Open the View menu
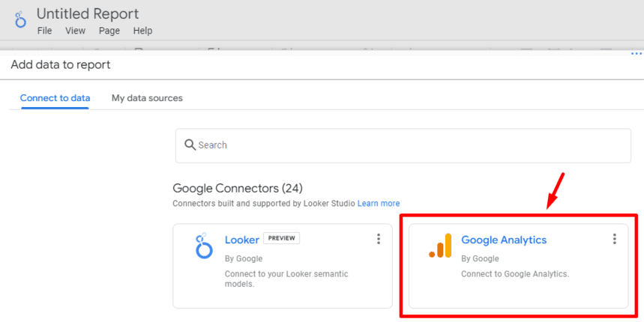644x322 pixels. tap(75, 31)
